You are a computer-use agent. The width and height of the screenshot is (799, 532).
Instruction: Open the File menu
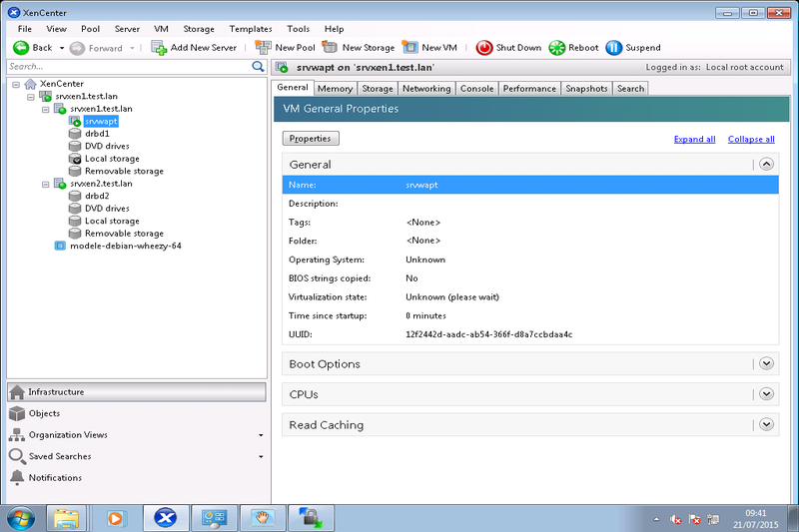[x=24, y=29]
